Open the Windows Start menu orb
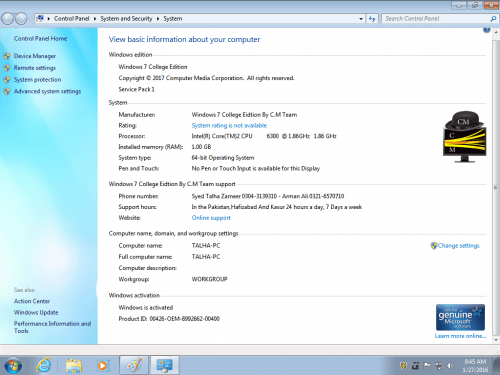Image resolution: width=500 pixels, height=375 pixels. [14, 366]
